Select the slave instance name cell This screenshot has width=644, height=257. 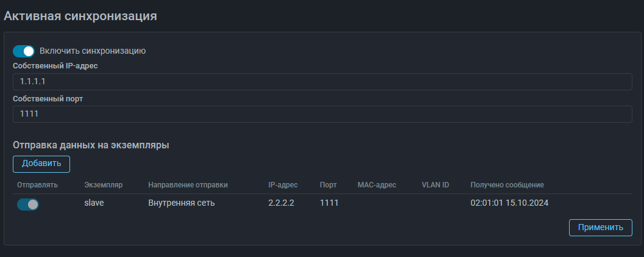point(94,203)
